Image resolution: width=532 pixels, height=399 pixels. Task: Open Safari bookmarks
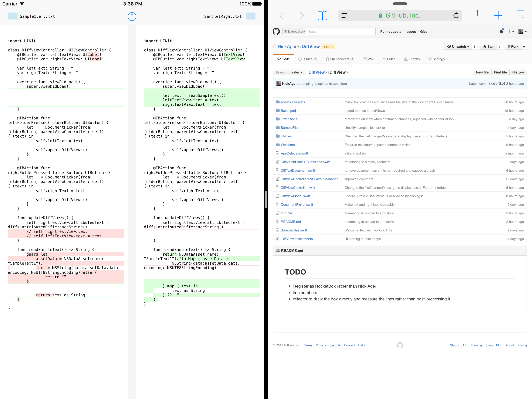(322, 15)
